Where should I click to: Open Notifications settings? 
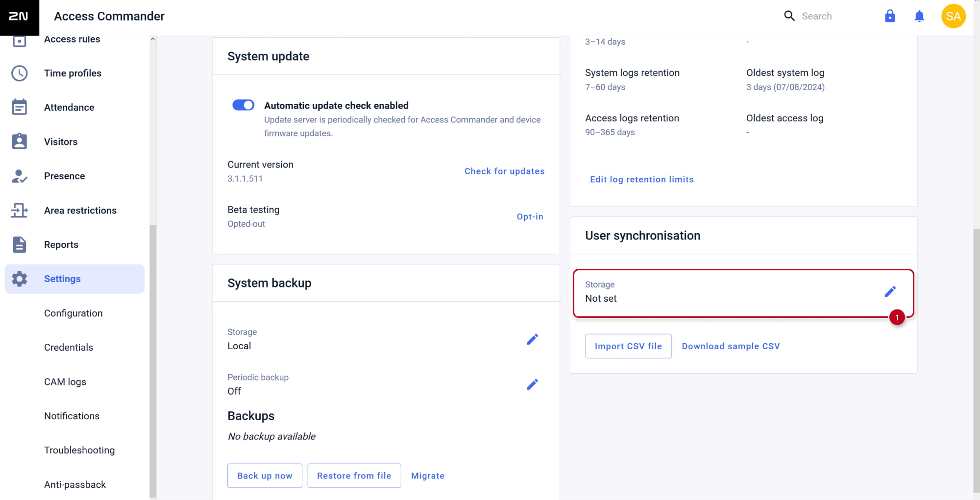tap(72, 416)
